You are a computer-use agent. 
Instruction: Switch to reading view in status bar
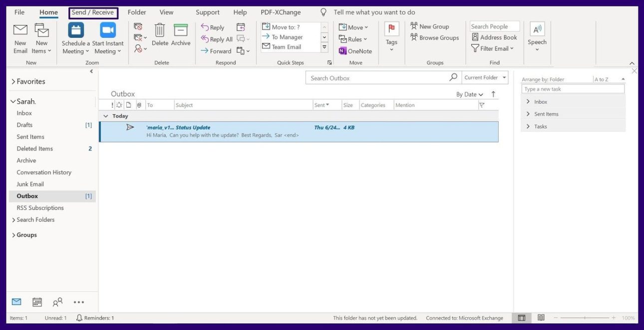541,318
